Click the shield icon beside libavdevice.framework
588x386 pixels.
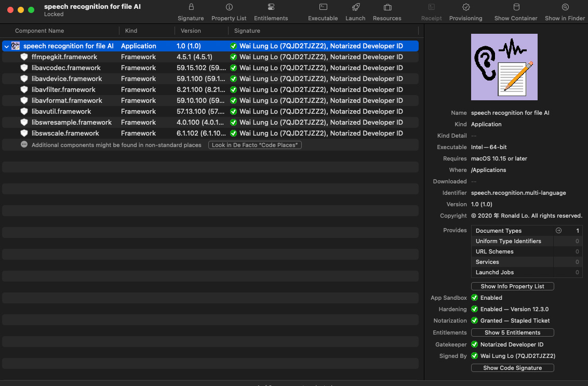[x=24, y=79]
